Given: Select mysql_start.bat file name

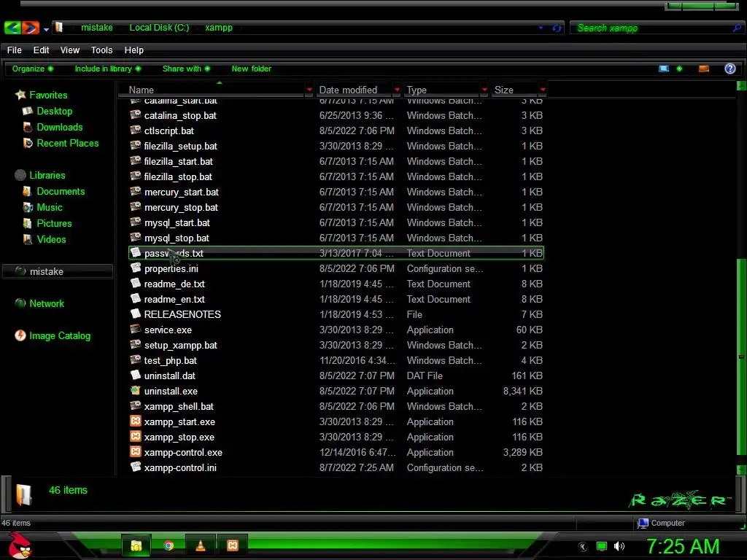Looking at the screenshot, I should 177,223.
